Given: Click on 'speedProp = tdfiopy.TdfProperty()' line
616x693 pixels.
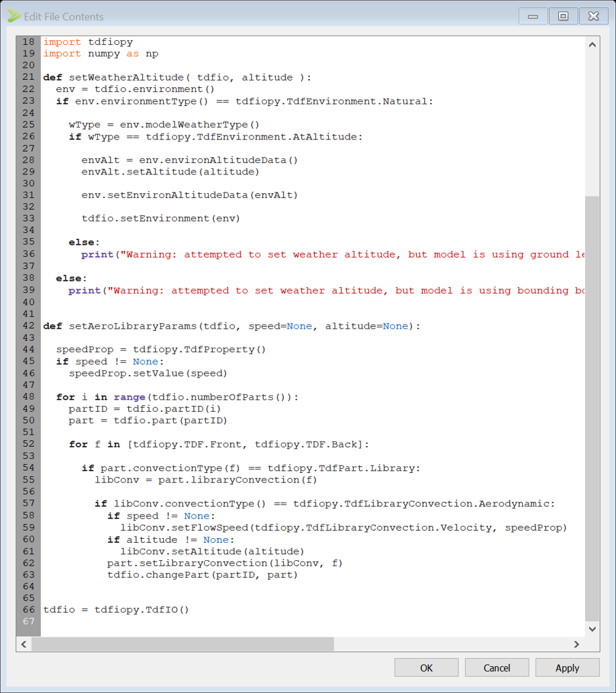Looking at the screenshot, I should tap(161, 350).
